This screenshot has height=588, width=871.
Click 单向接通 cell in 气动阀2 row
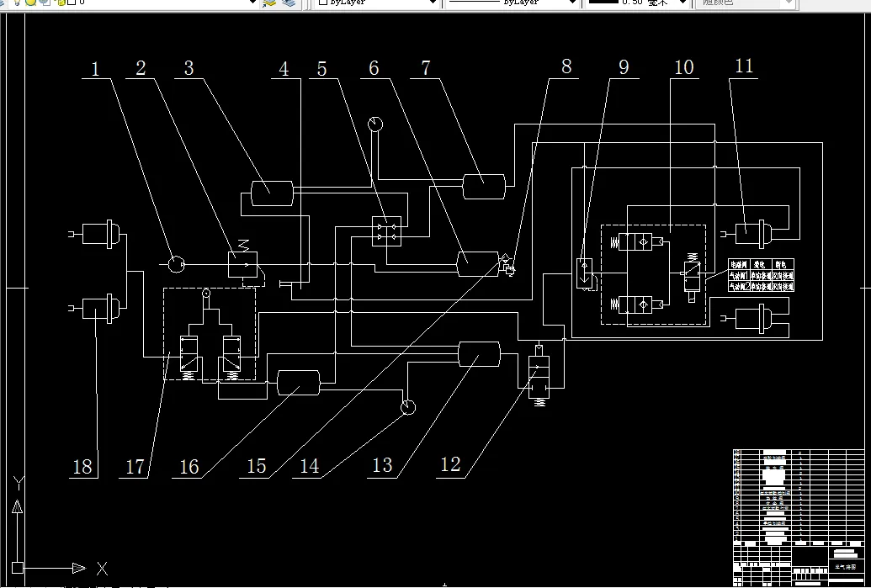coord(761,287)
